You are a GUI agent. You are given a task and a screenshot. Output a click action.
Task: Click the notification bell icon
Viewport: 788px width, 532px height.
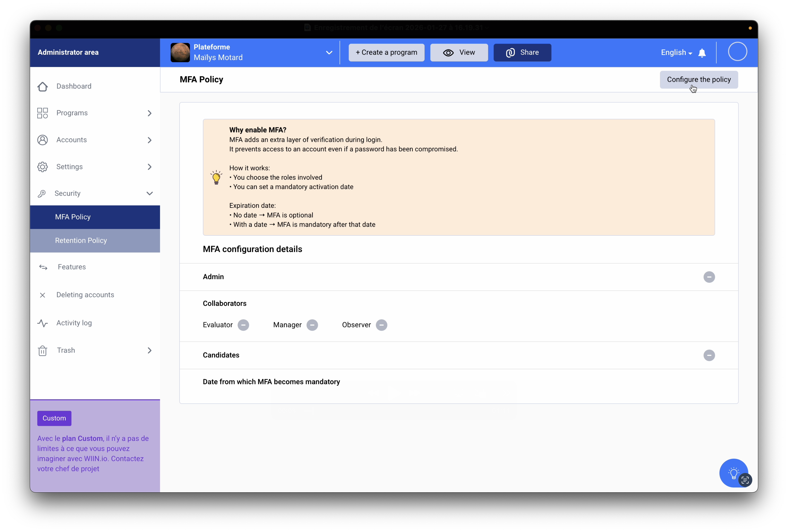[x=702, y=53]
